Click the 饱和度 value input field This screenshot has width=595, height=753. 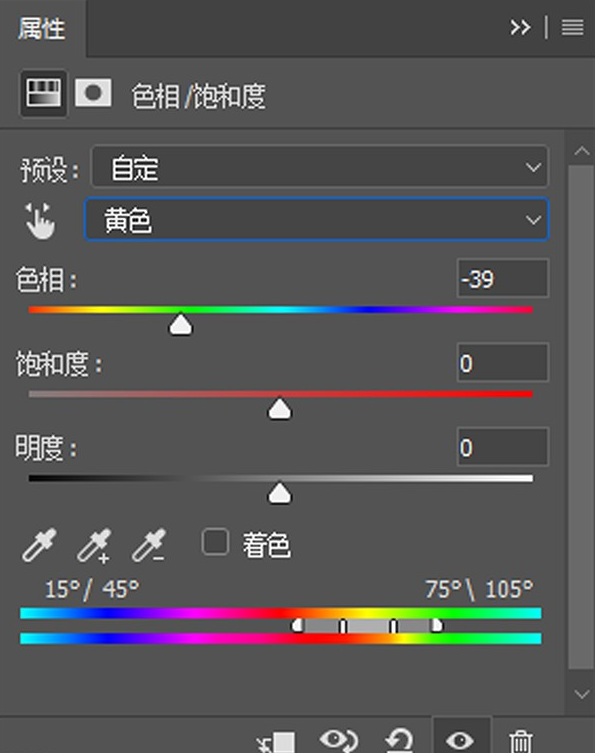point(503,363)
